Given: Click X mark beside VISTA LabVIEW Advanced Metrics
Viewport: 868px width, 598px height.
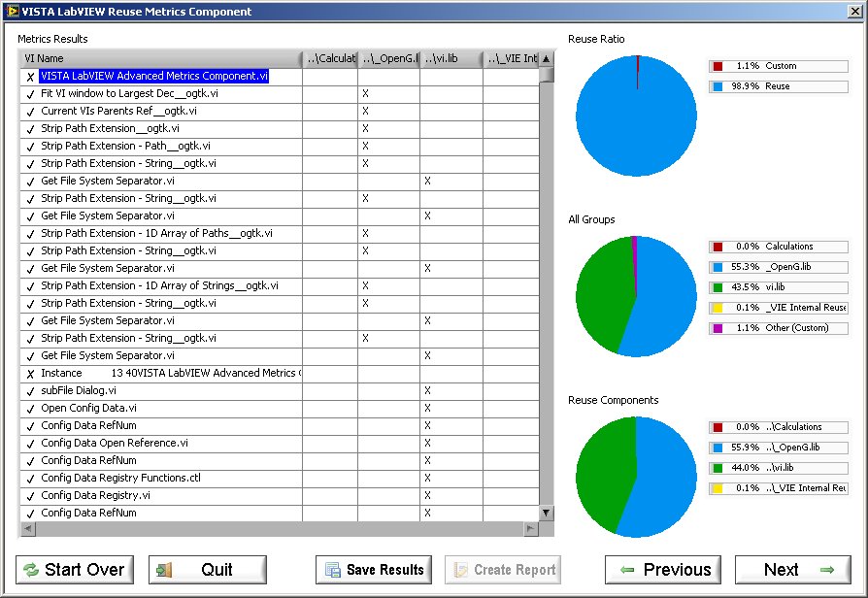Looking at the screenshot, I should click(x=30, y=77).
